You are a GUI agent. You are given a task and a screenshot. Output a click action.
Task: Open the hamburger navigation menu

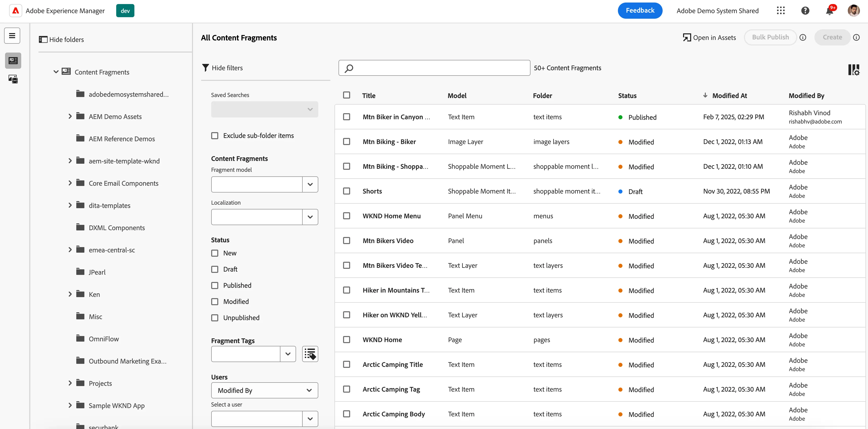click(x=12, y=36)
